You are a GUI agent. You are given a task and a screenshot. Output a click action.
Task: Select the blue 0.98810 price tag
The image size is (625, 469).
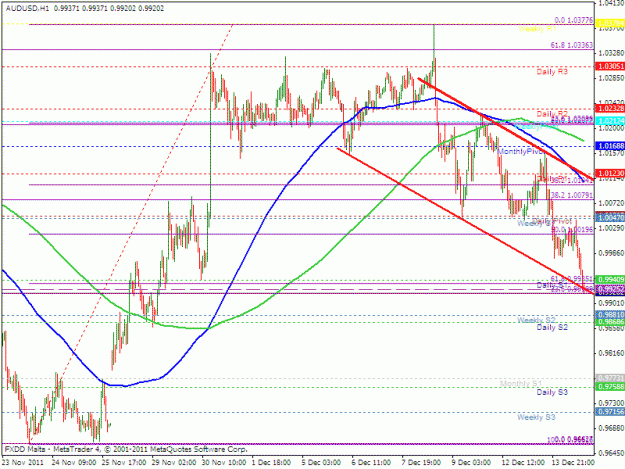coord(610,315)
